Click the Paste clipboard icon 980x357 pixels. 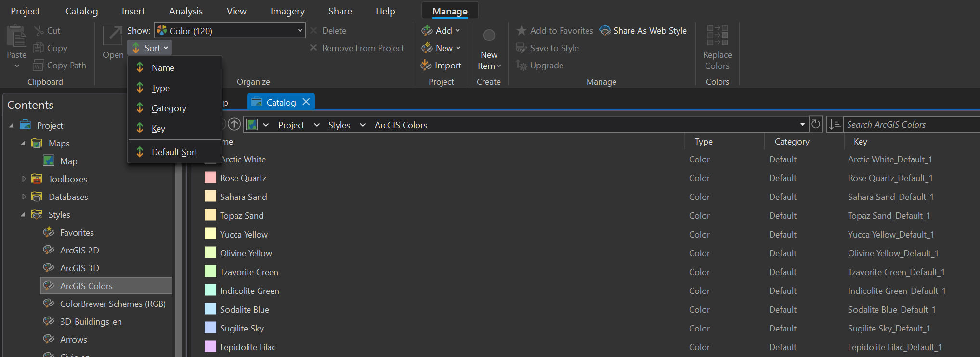point(16,37)
